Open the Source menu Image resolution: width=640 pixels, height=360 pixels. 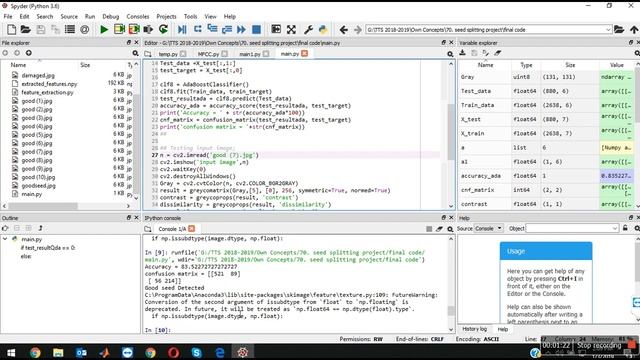pos(69,16)
